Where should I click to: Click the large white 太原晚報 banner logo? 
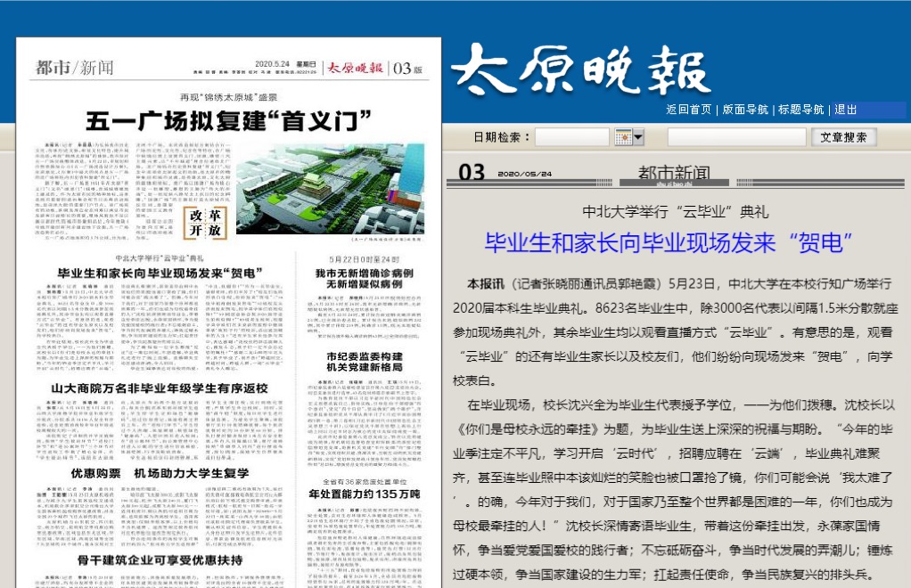coord(581,69)
